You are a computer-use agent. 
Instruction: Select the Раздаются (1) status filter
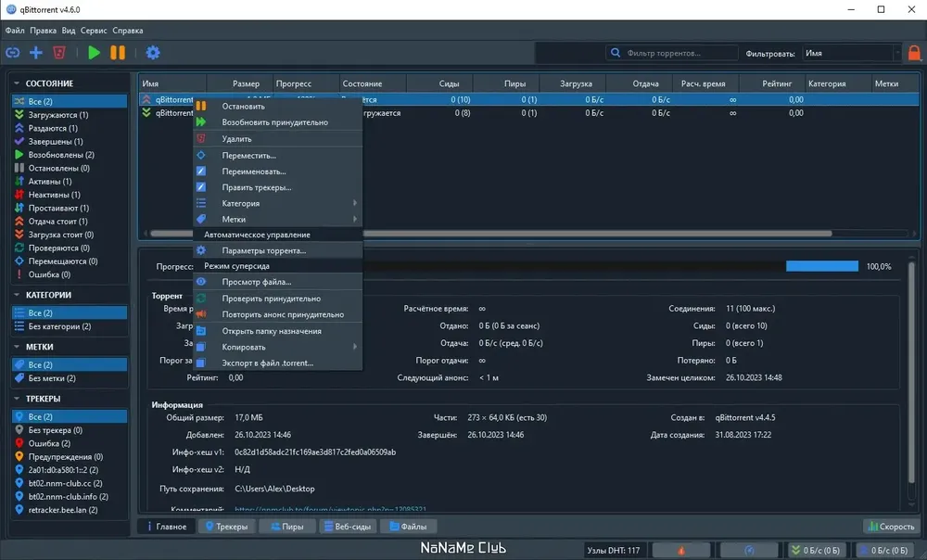pos(70,128)
